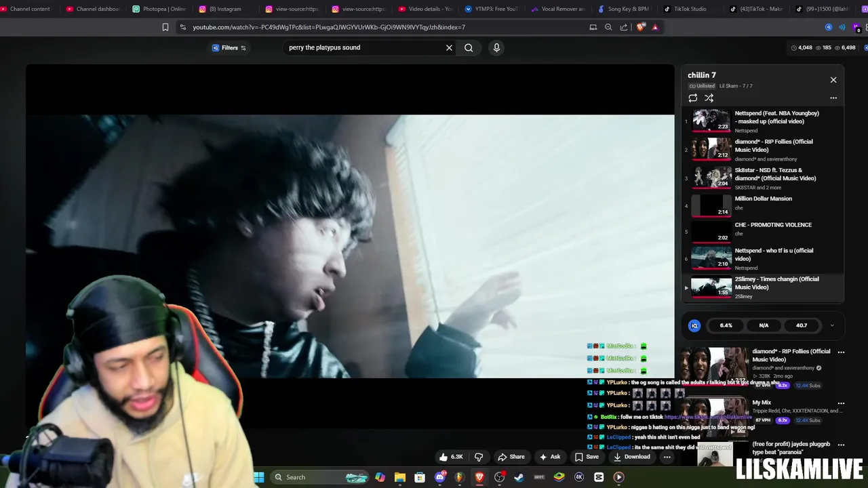Screen dimensions: 868x488
Task: Clear the YouTube search box text
Action: point(449,47)
